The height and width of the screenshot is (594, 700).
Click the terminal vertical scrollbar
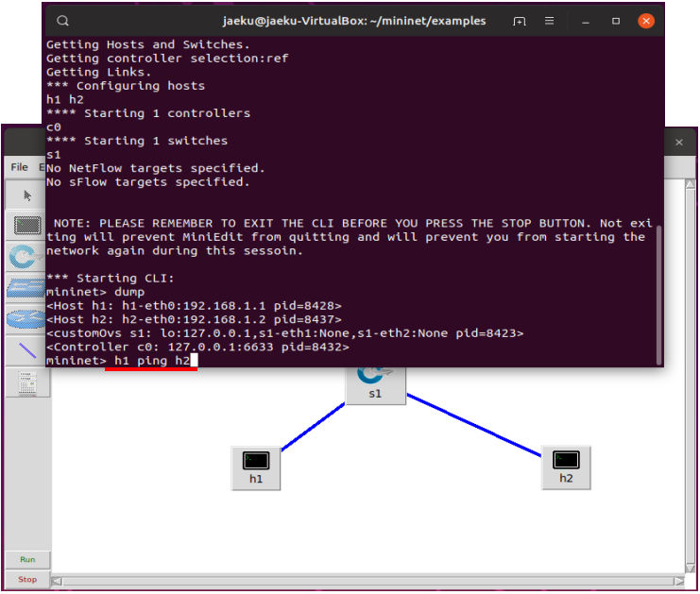[x=659, y=295]
